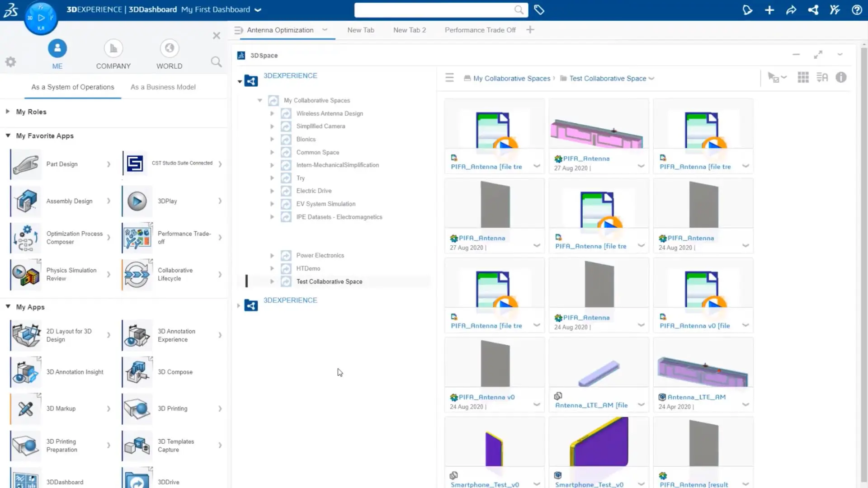Screen dimensions: 868x488
Task: Select Power Electronics tree item
Action: click(x=320, y=255)
